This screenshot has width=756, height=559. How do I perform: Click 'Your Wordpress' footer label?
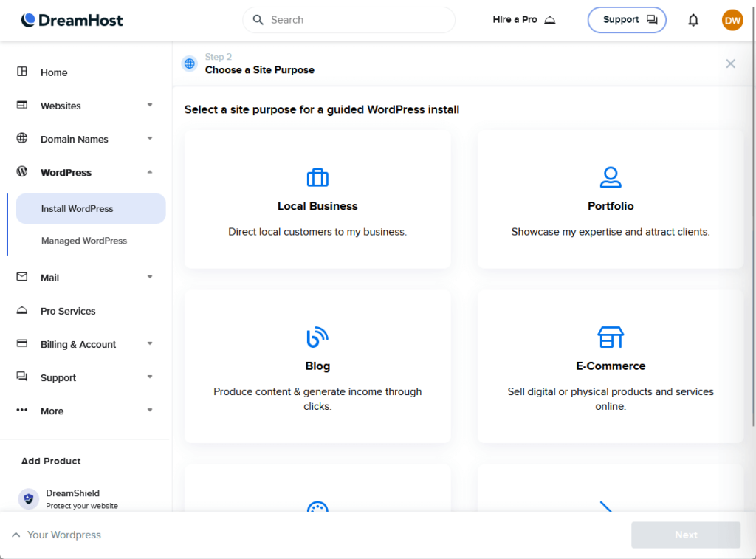pyautogui.click(x=64, y=535)
